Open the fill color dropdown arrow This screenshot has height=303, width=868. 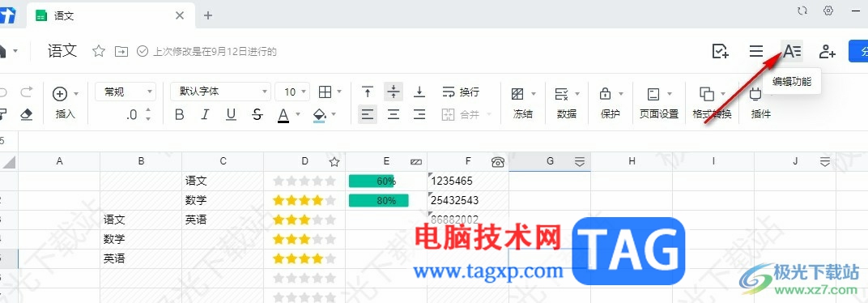pos(334,115)
